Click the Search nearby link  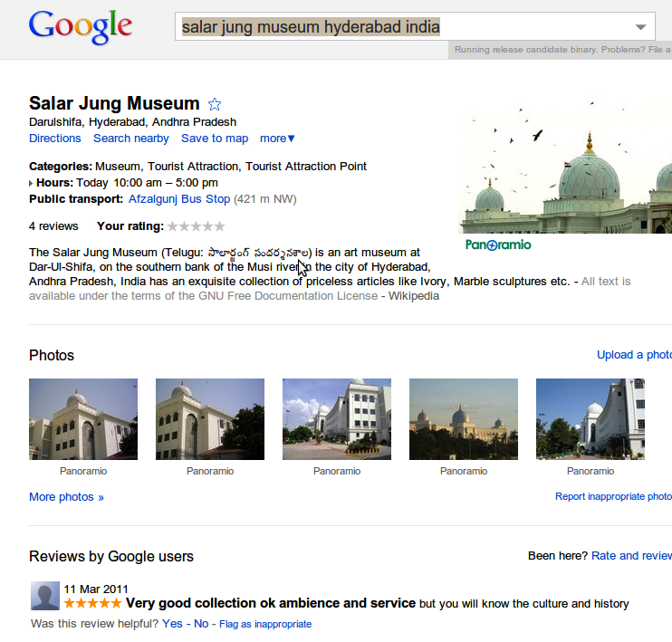[131, 139]
